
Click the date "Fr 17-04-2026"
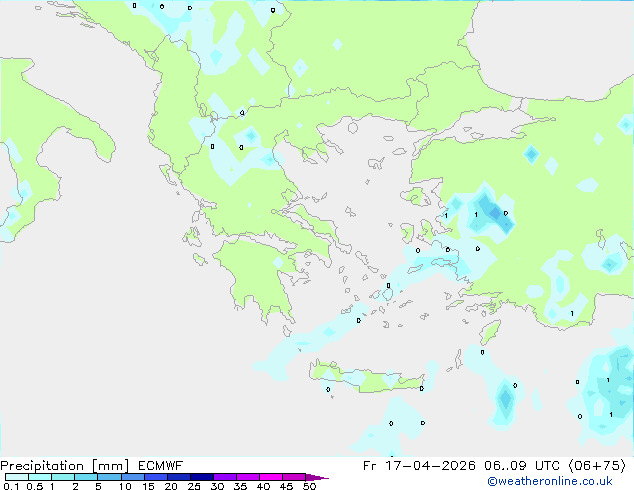tap(419, 466)
